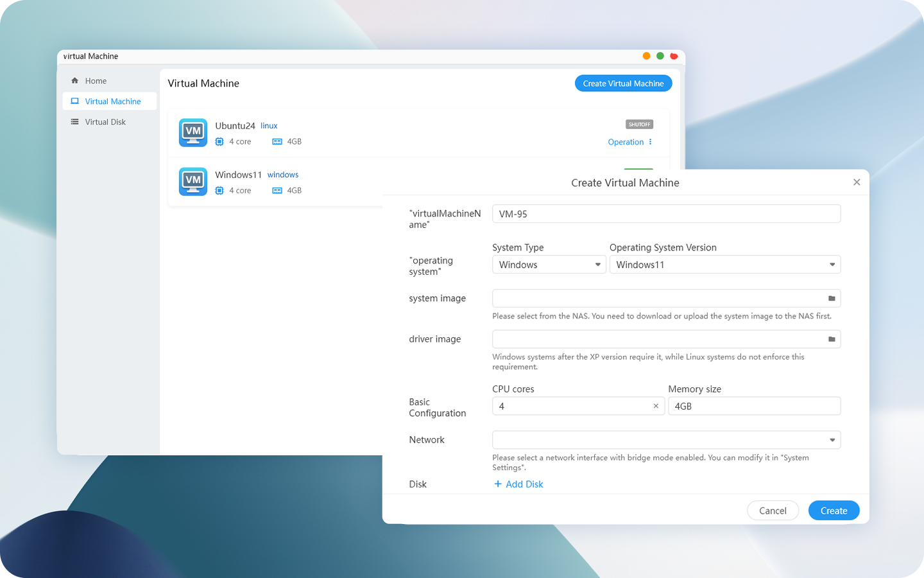Click the Ubuntu24 VM name
The image size is (924, 578).
(x=235, y=126)
